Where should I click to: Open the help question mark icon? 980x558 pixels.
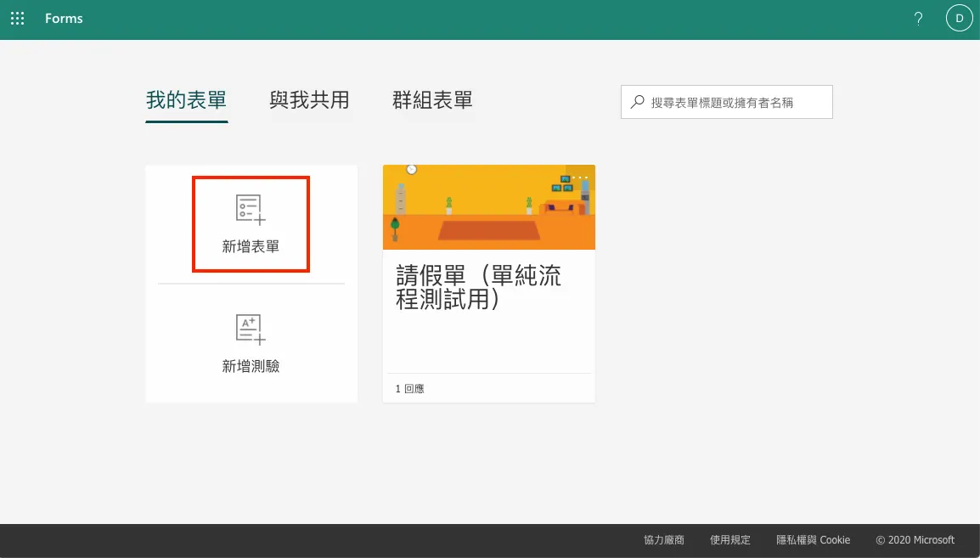(918, 19)
